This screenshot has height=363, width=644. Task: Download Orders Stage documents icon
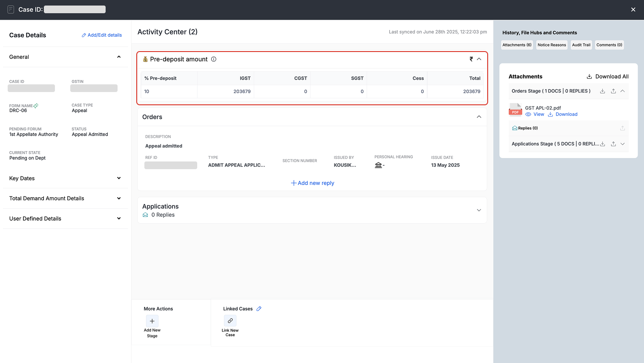[x=603, y=91]
